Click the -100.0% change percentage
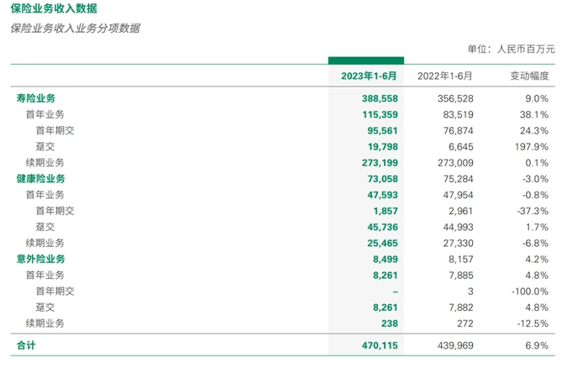This screenshot has height=368, width=588. pyautogui.click(x=530, y=292)
